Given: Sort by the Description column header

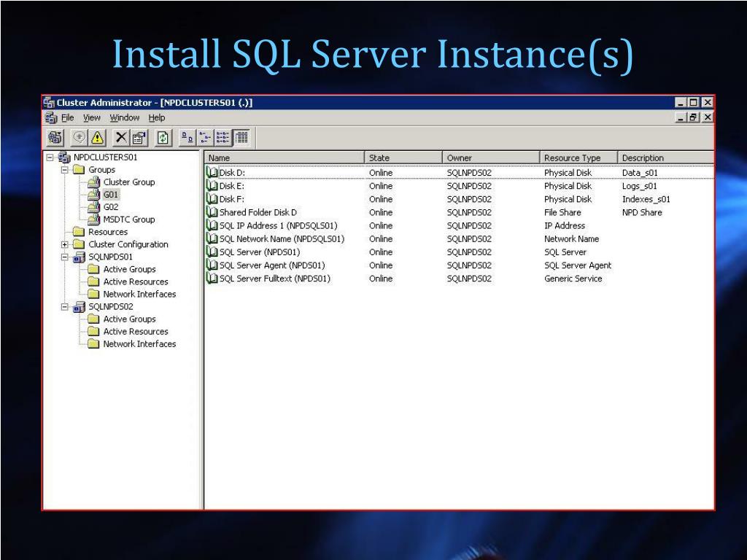Looking at the screenshot, I should (x=666, y=157).
